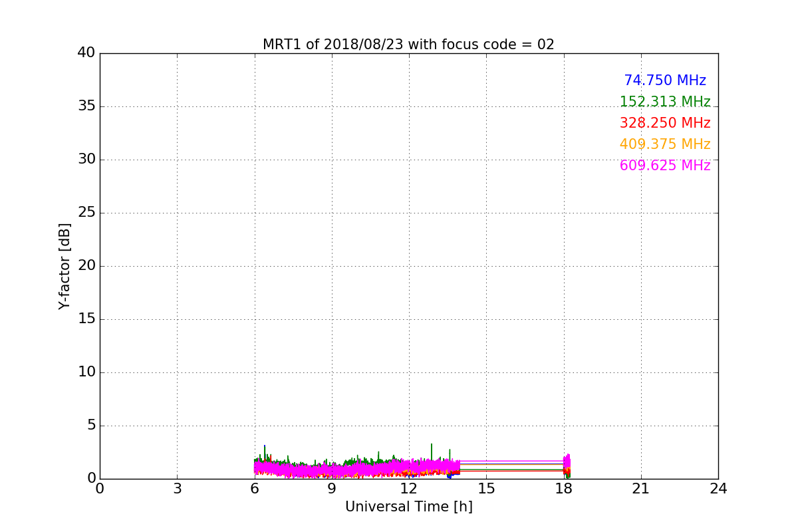Click the y-axis tick label 20
This screenshot has height=532, width=798.
click(86, 266)
